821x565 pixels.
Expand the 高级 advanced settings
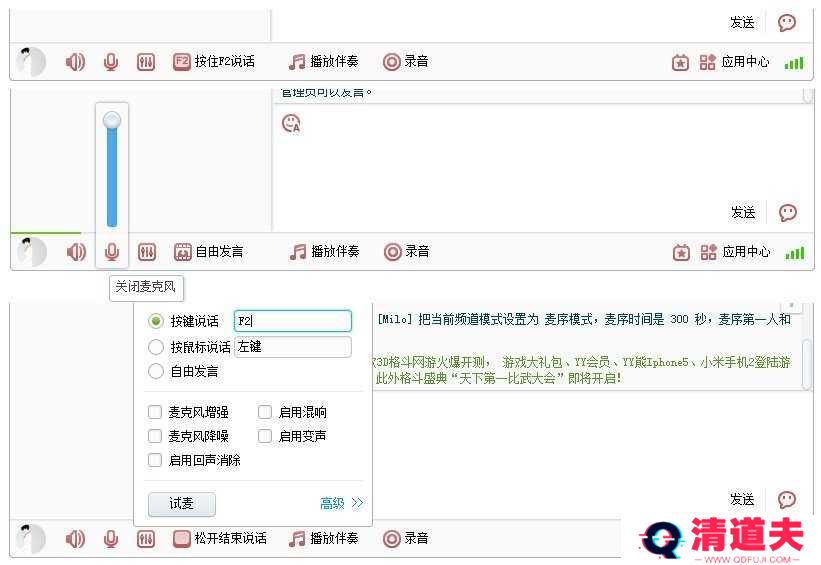click(x=341, y=503)
